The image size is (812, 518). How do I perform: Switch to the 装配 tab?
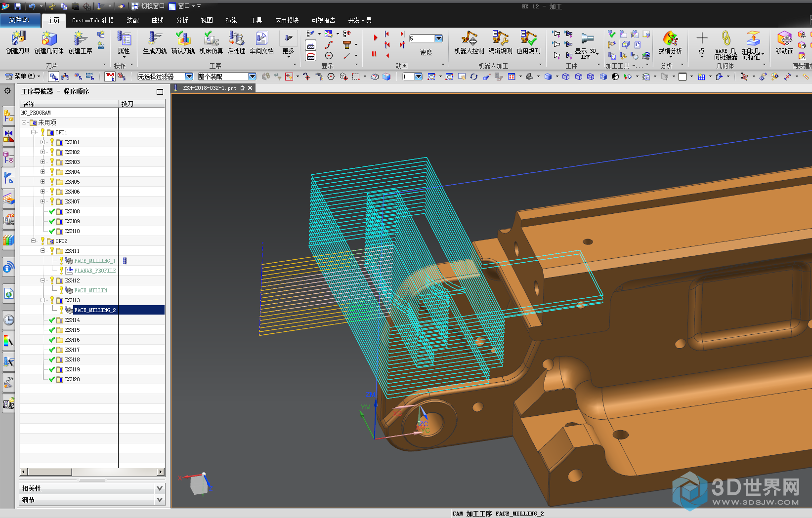pos(132,20)
